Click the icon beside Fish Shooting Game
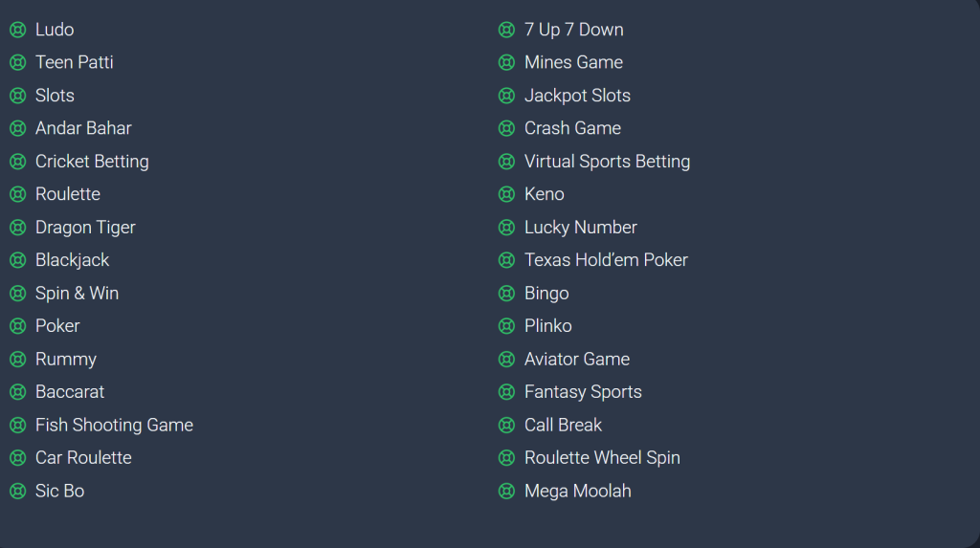980x548 pixels. (17, 426)
